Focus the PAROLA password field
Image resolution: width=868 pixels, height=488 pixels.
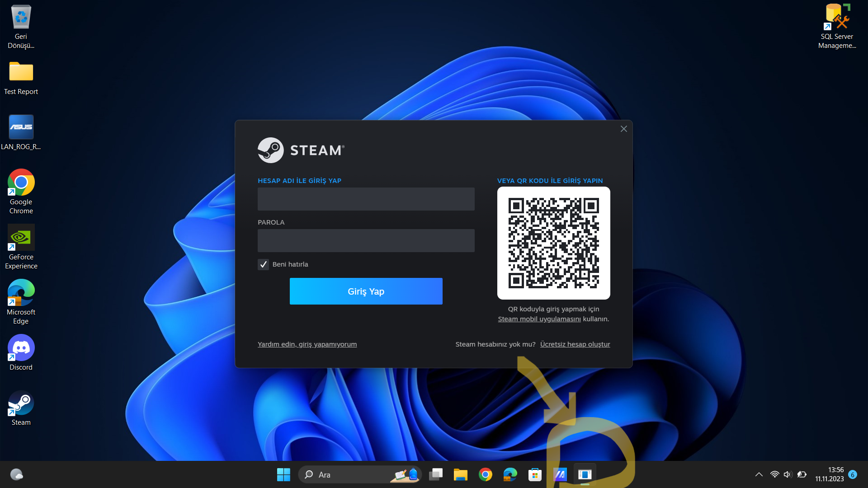tap(366, 241)
